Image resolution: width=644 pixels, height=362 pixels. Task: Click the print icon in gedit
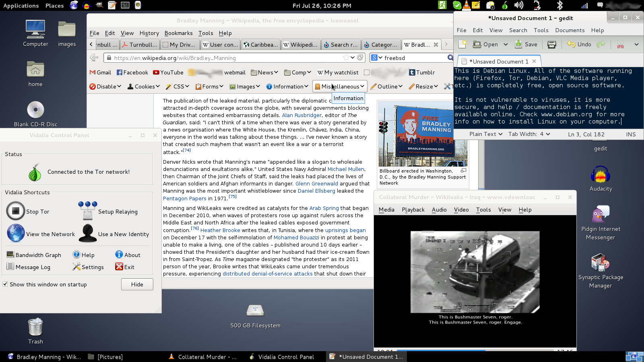(x=552, y=45)
